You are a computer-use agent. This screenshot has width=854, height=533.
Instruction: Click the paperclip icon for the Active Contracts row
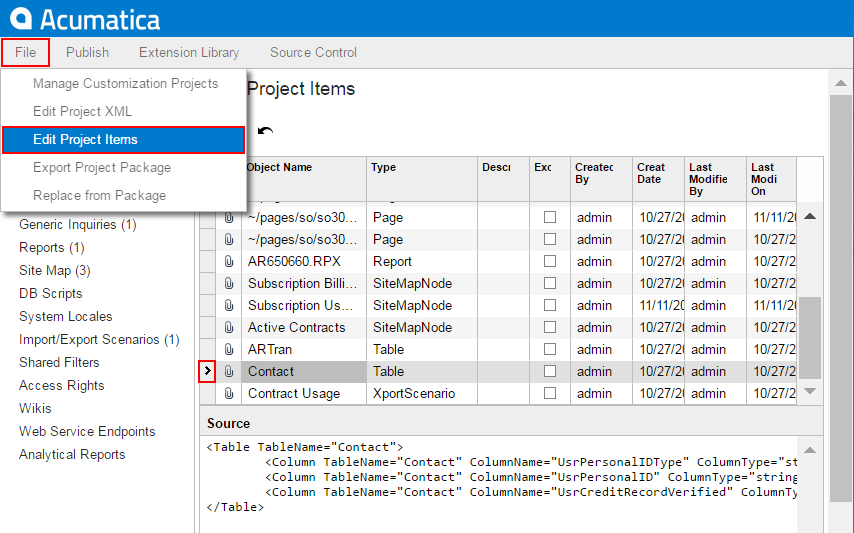pos(229,328)
